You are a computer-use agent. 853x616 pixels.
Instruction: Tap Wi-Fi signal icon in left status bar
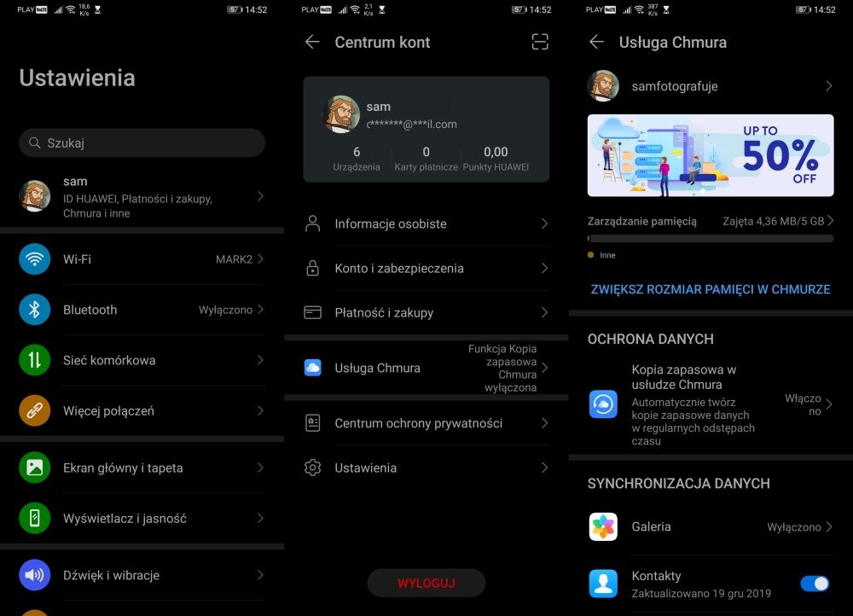[x=71, y=9]
